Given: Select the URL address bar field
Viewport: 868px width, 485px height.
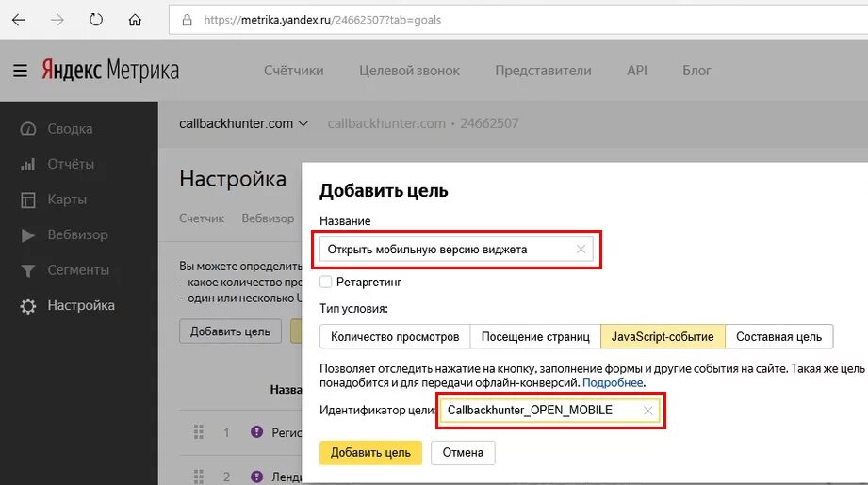Looking at the screenshot, I should (518, 20).
